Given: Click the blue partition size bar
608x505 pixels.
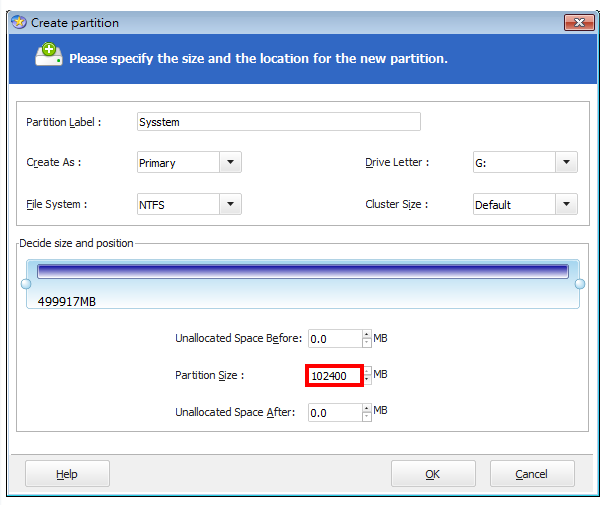Looking at the screenshot, I should coord(303,271).
